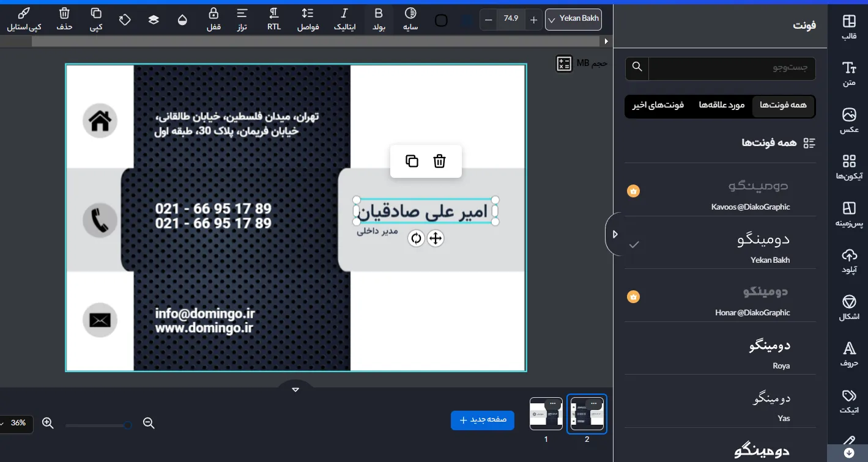This screenshot has width=868, height=462.
Task: Switch to همه فونت‌ها tab
Action: (783, 106)
